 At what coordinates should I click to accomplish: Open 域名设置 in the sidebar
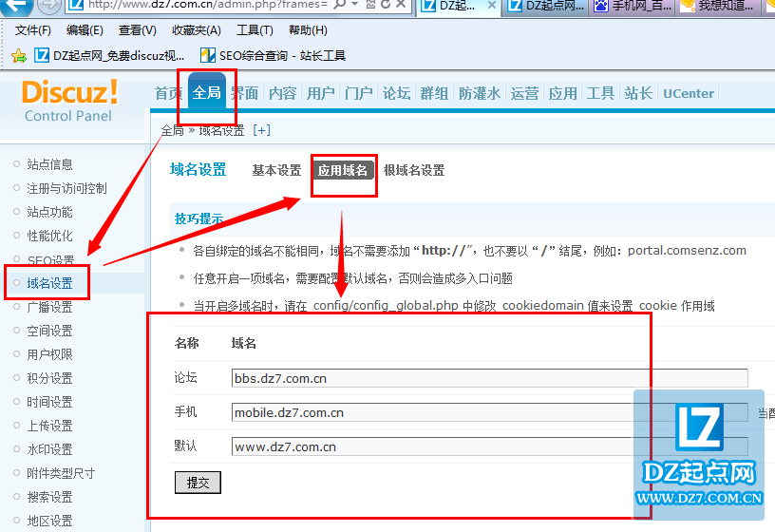[x=49, y=283]
